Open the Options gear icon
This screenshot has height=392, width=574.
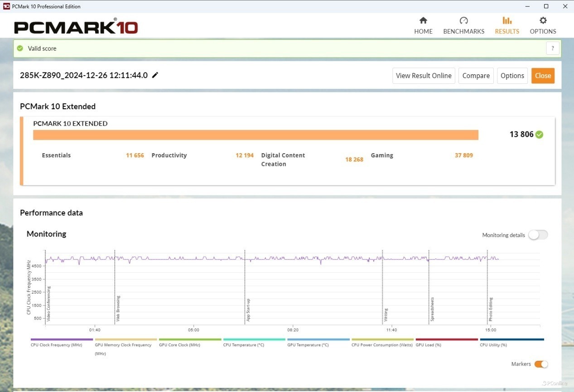tap(543, 20)
